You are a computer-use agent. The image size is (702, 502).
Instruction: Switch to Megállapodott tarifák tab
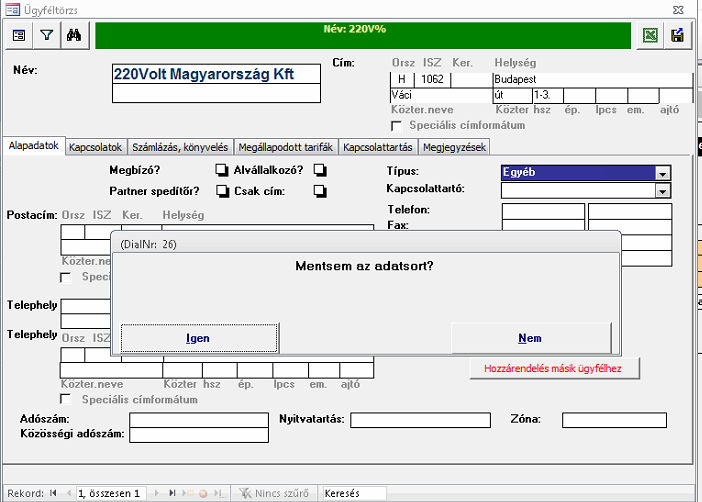(x=286, y=147)
